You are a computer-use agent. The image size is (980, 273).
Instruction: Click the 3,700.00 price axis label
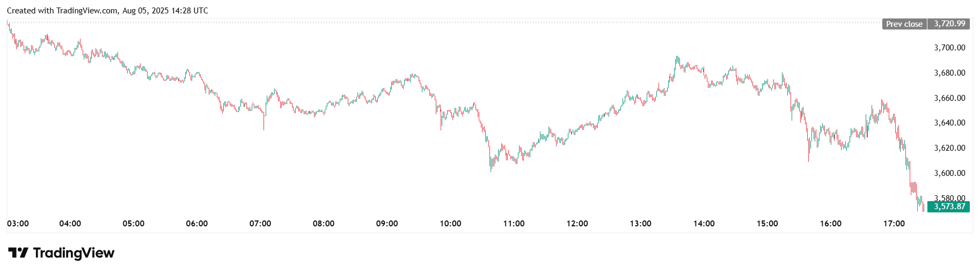point(949,48)
